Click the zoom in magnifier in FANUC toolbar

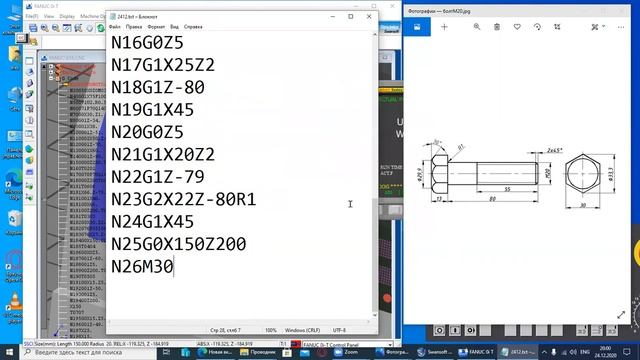click(44, 28)
